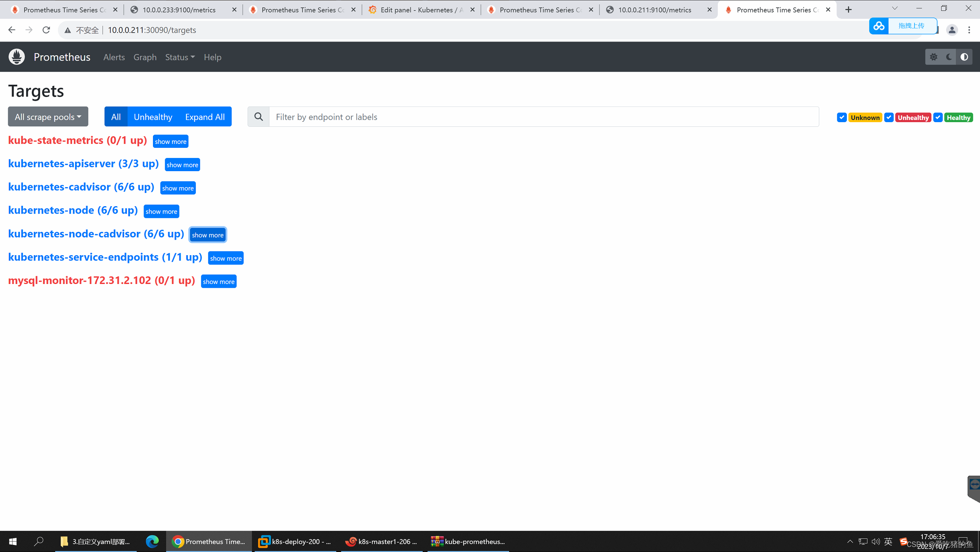Click kube-state-metrics (0/1 up) heading
This screenshot has width=980, height=552.
coord(77,140)
